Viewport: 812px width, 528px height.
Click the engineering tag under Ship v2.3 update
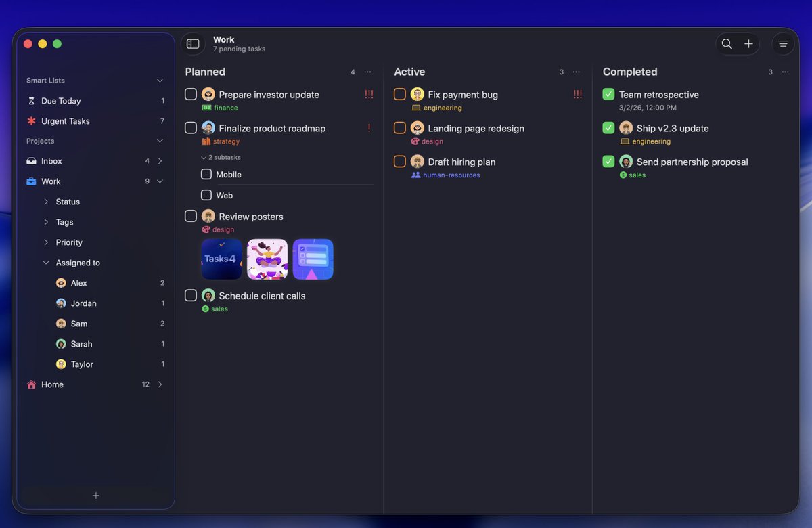tap(646, 141)
